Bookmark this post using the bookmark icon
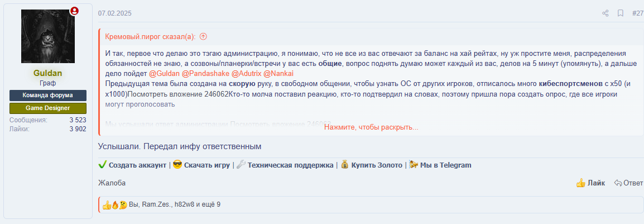The height and width of the screenshot is (224, 644). point(620,13)
